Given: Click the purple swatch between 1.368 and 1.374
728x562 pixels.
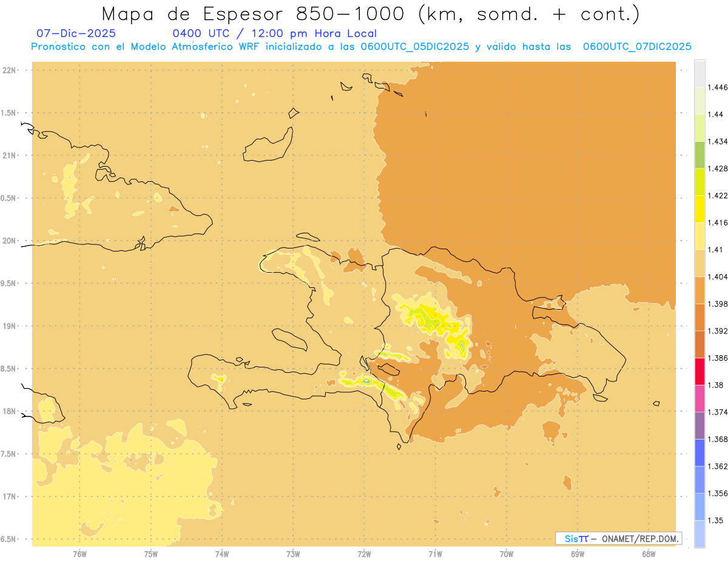Looking at the screenshot, I should coord(699,426).
